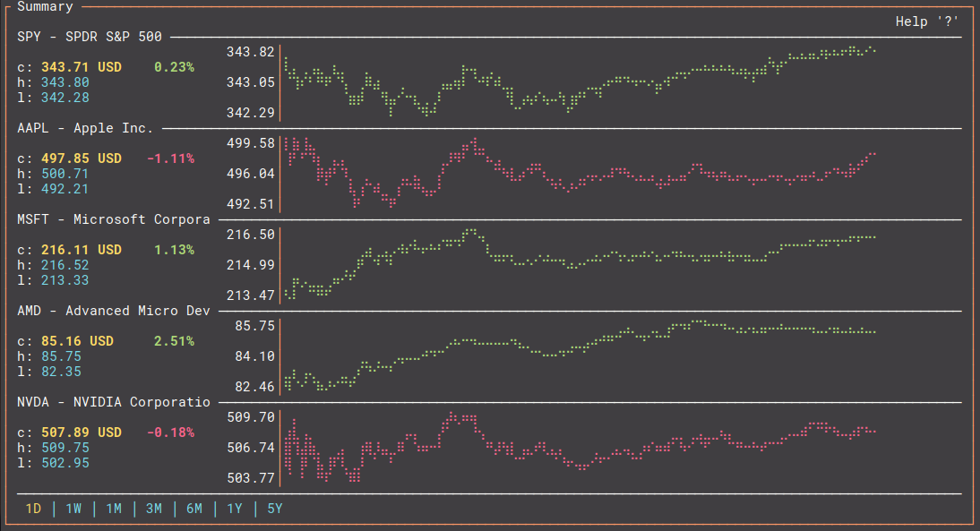Click the AAPL chart axis label 496.04
980x531 pixels.
point(251,174)
